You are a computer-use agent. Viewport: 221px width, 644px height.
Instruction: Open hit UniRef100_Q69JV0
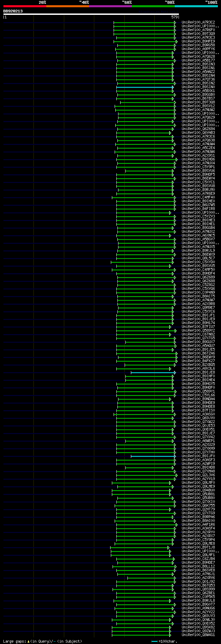coord(198,418)
